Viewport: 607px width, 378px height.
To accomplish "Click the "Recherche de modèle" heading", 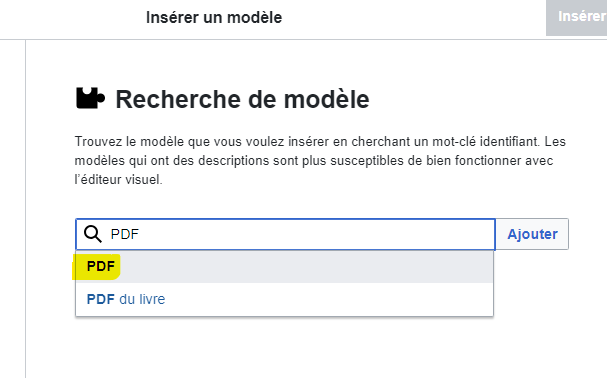I will tap(242, 99).
